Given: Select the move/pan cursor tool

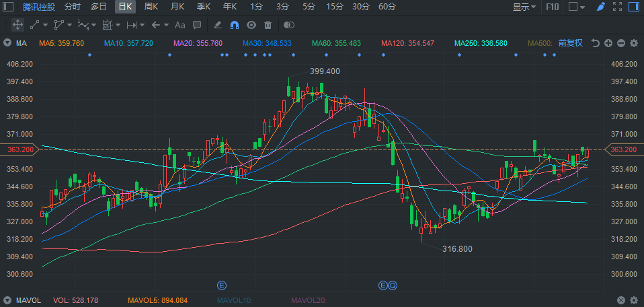Looking at the screenshot, I should click(17, 25).
